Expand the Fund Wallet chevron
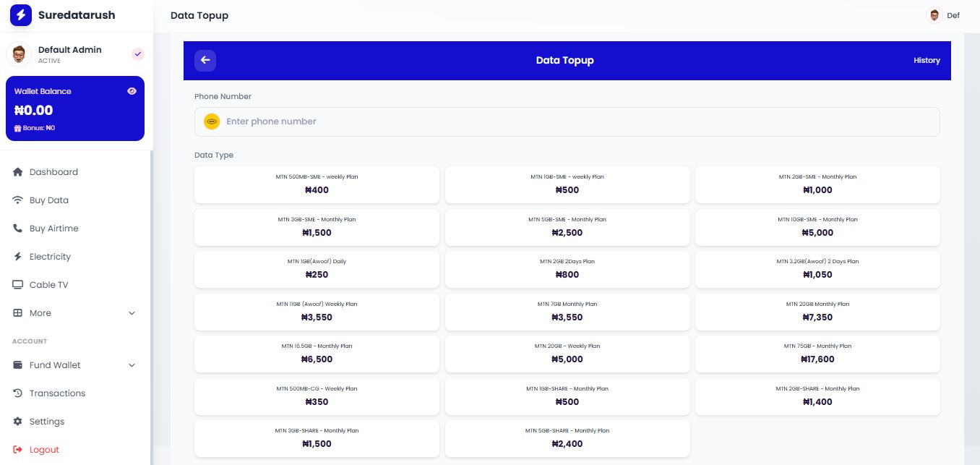 click(132, 365)
